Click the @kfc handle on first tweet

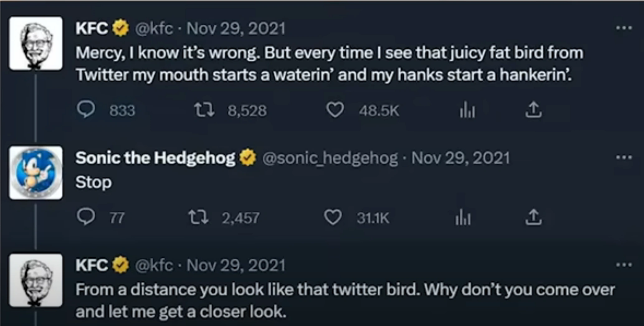click(x=154, y=28)
